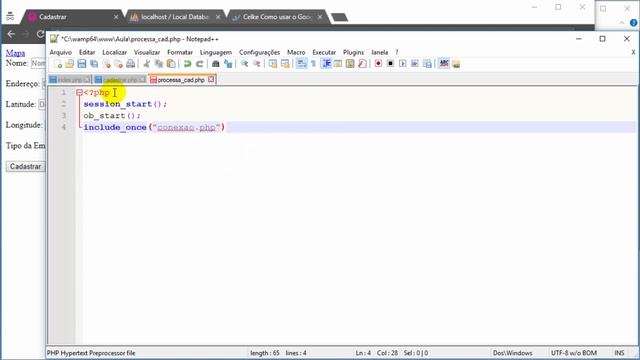The width and height of the screenshot is (640, 360).
Task: Click the Replace toolbar icon
Action: point(228,64)
